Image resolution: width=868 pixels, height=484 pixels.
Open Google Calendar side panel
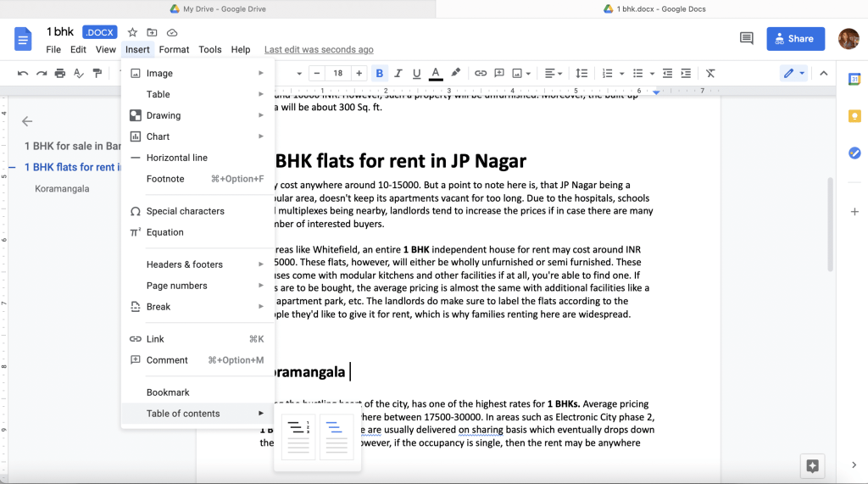point(854,79)
